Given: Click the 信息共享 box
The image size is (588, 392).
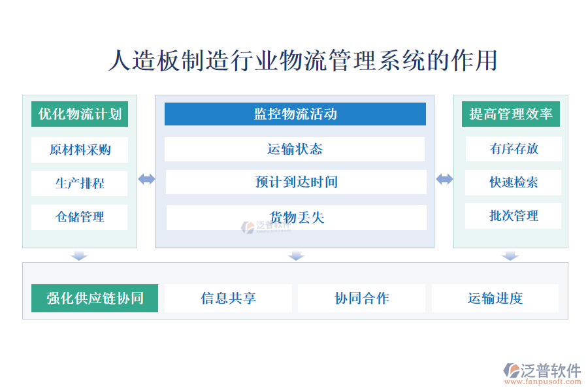Looking at the screenshot, I should 228,299.
